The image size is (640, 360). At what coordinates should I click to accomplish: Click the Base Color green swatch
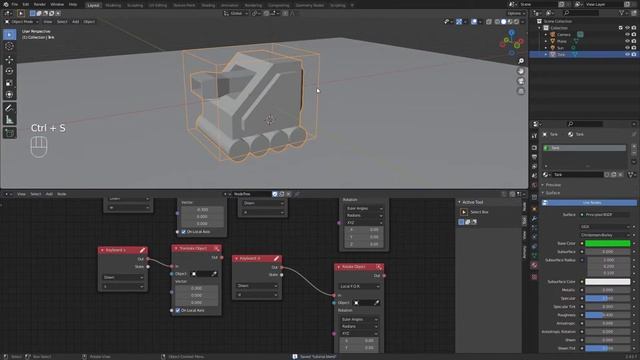[x=607, y=244]
